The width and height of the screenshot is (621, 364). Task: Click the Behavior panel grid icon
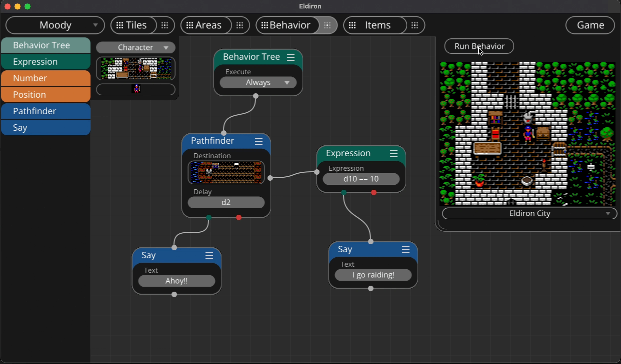327,25
